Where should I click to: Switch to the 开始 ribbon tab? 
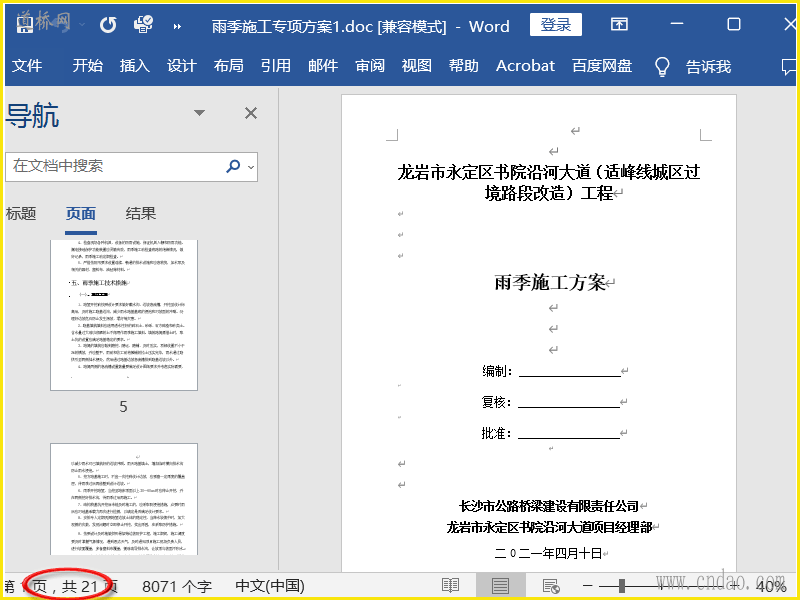(88, 66)
